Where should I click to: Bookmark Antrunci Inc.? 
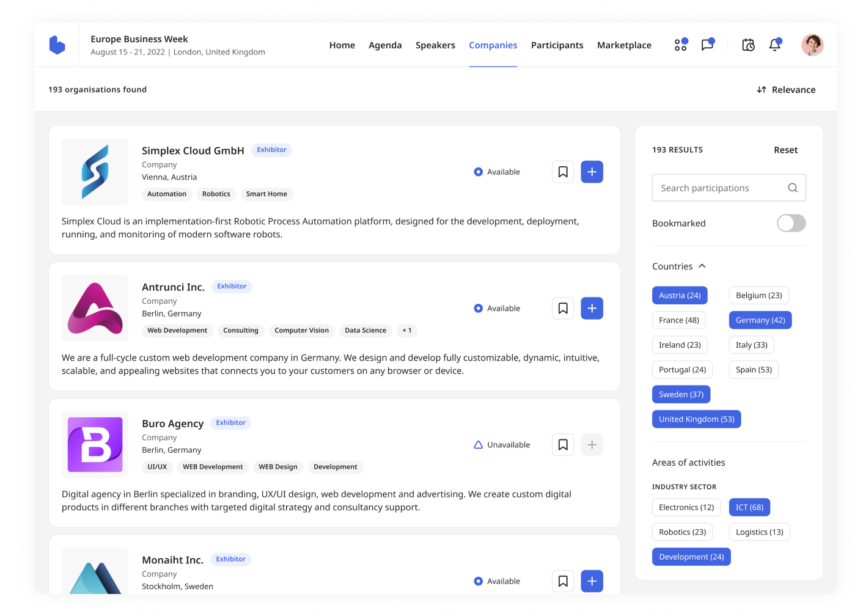click(563, 309)
